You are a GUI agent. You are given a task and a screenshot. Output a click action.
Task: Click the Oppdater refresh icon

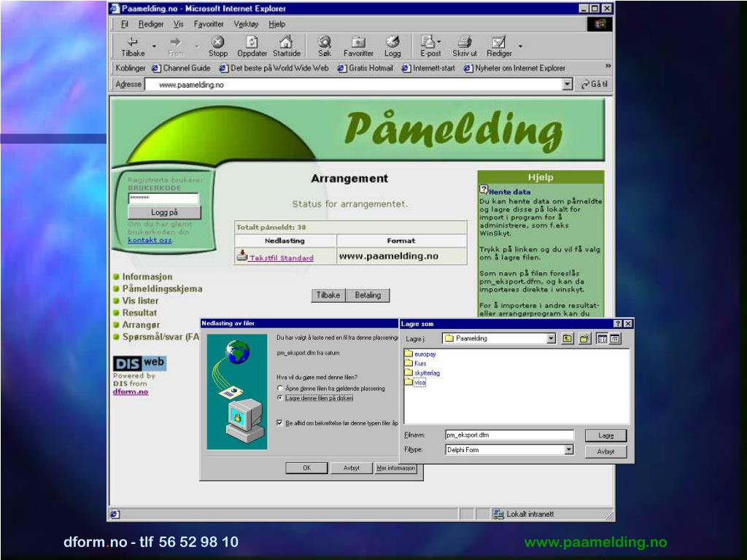(x=252, y=42)
